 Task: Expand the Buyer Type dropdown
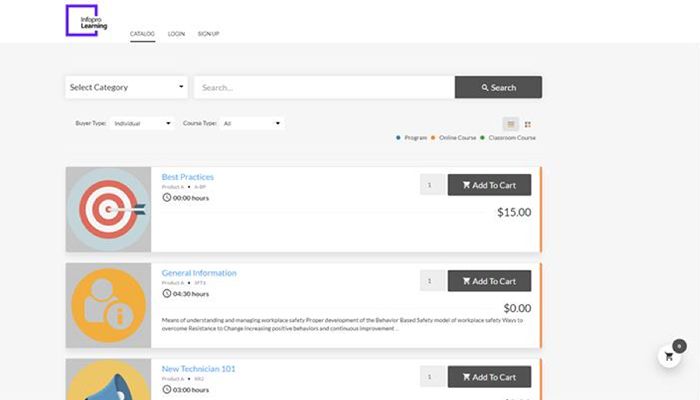tap(142, 123)
